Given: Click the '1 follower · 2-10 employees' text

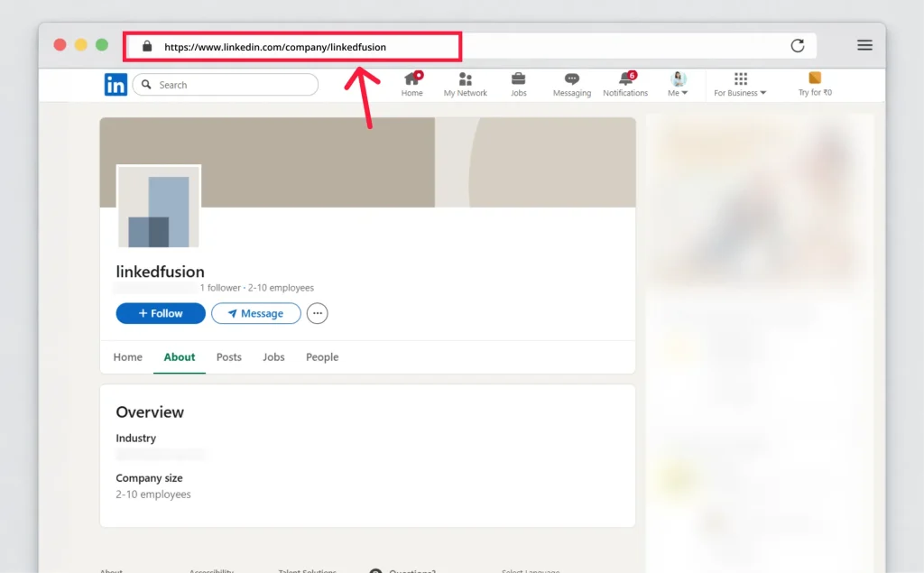Looking at the screenshot, I should coord(257,288).
